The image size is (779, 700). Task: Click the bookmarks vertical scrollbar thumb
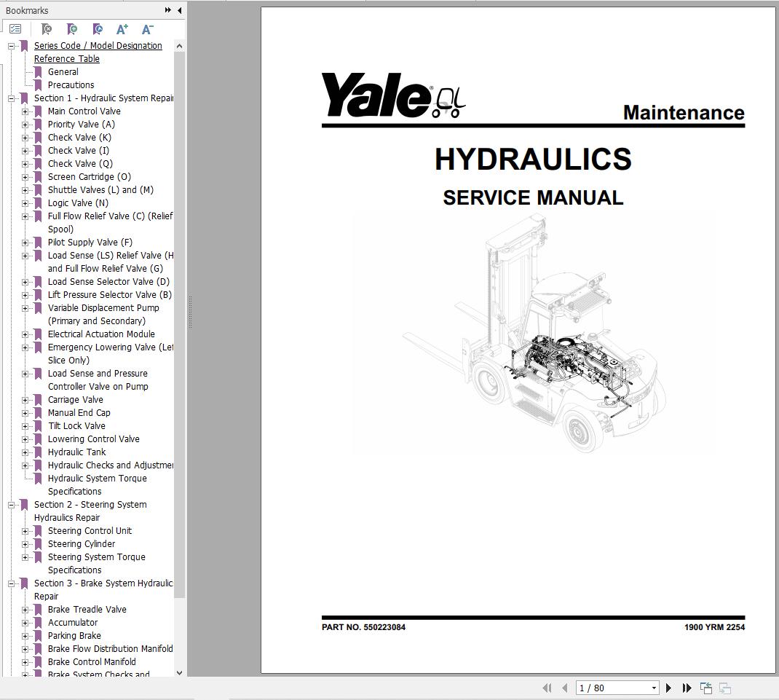pyautogui.click(x=179, y=325)
